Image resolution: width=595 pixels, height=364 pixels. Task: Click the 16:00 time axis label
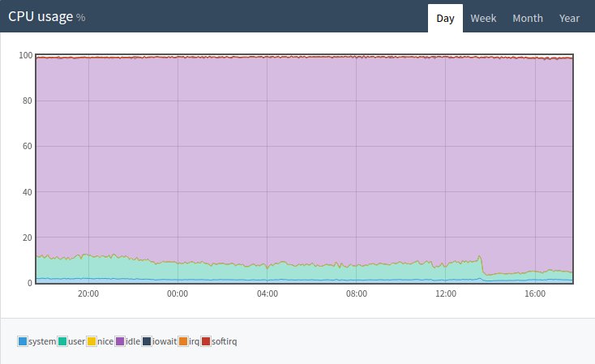[x=535, y=293]
